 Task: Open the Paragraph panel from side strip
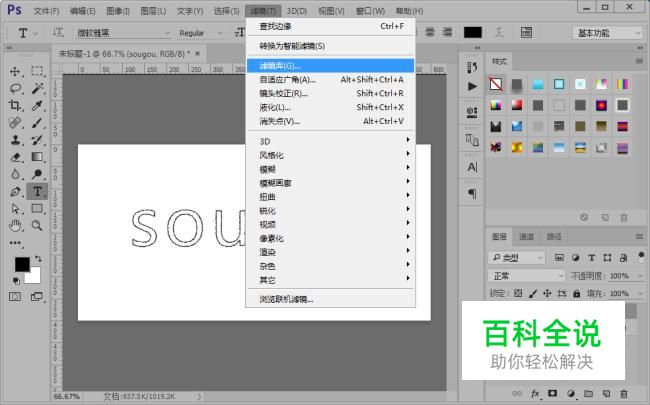472,194
